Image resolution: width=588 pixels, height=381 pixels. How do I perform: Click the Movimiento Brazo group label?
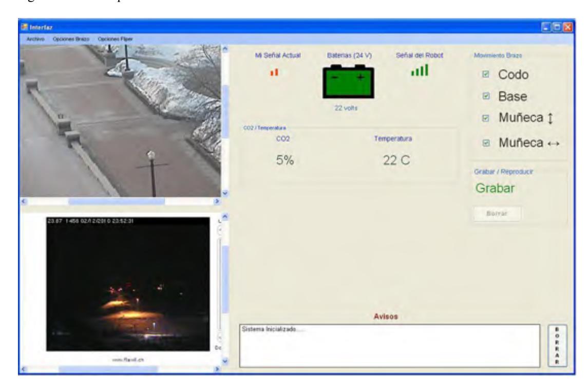pyautogui.click(x=498, y=56)
